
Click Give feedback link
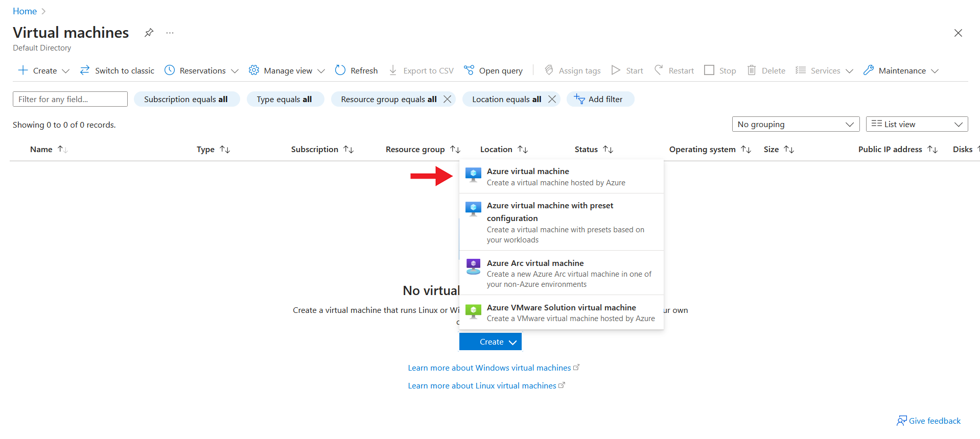tap(928, 421)
